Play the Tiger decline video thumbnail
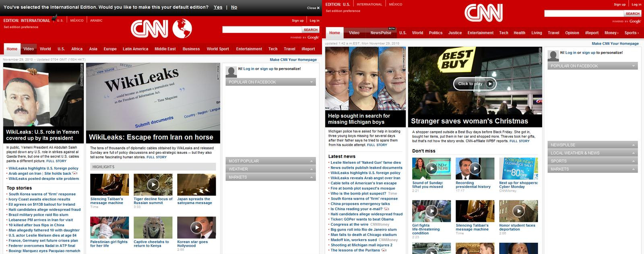 click(153, 185)
